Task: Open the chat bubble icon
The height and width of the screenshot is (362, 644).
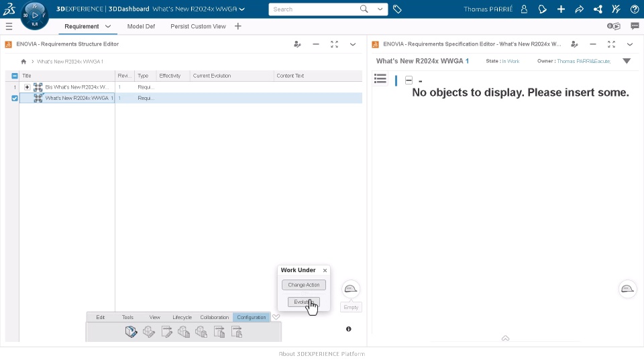Action: coord(635,26)
